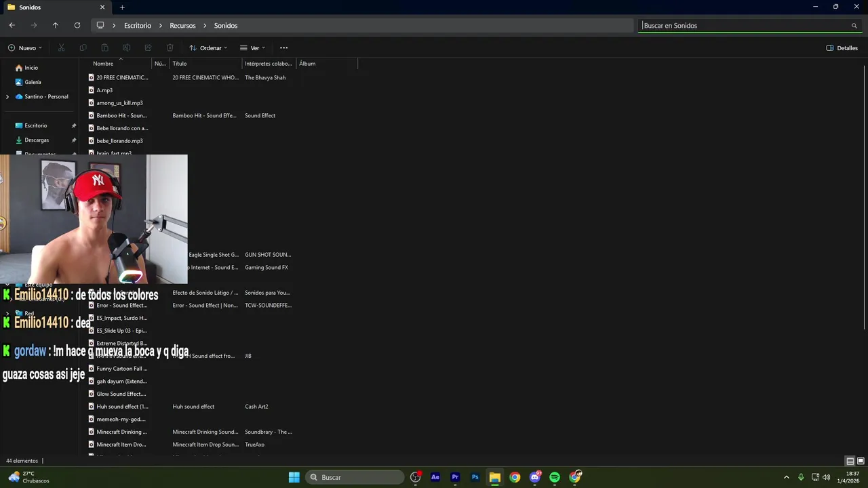Click the Copy icon in toolbar
This screenshot has height=488, width=868.
(x=83, y=48)
